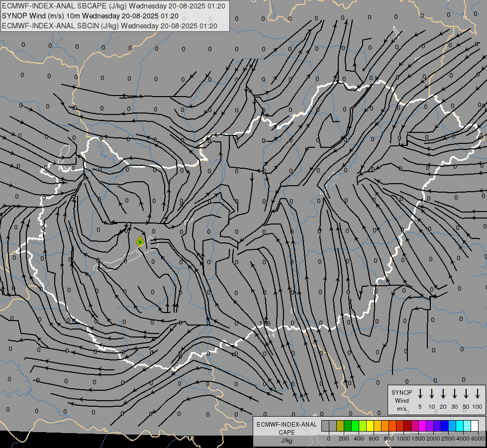The height and width of the screenshot is (448, 487).
Task: Select the 30 m/s wind legend arrow
Action: pos(454,394)
